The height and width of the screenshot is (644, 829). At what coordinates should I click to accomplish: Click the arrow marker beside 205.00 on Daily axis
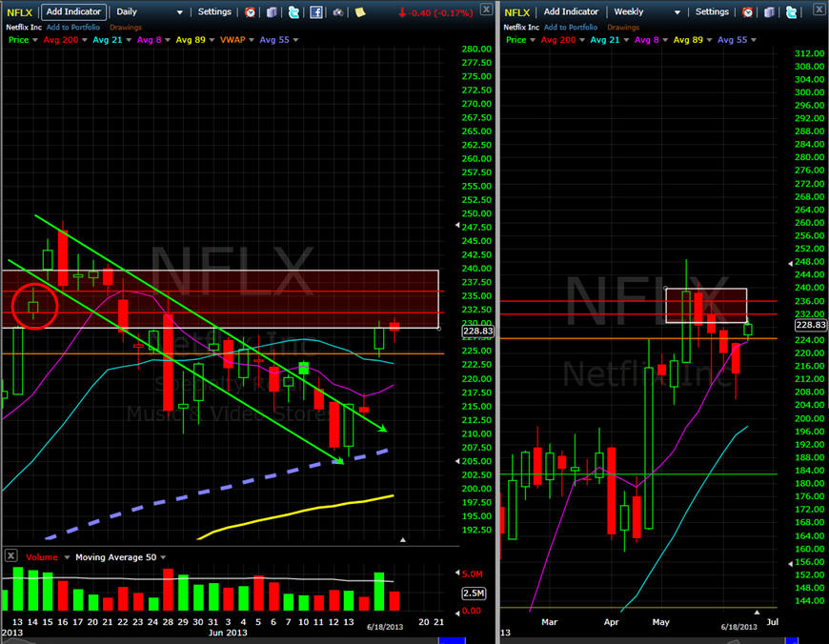[x=457, y=461]
